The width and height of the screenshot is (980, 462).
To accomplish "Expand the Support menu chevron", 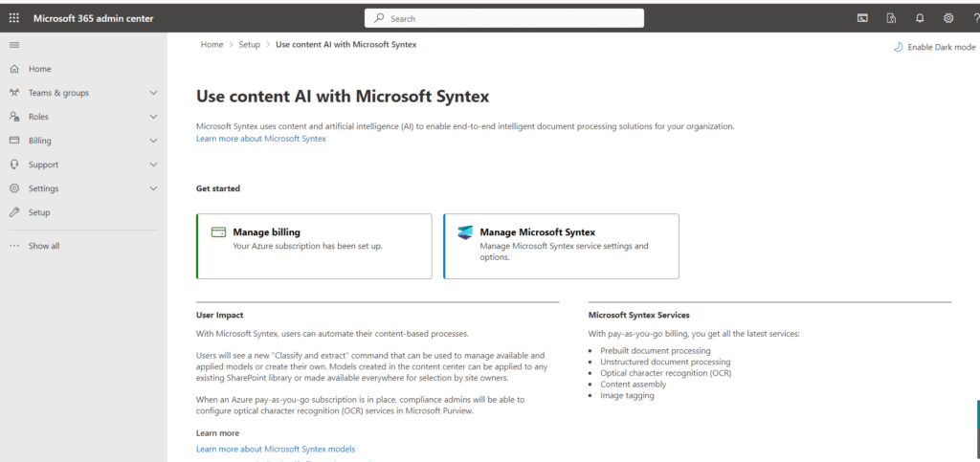I will (153, 165).
